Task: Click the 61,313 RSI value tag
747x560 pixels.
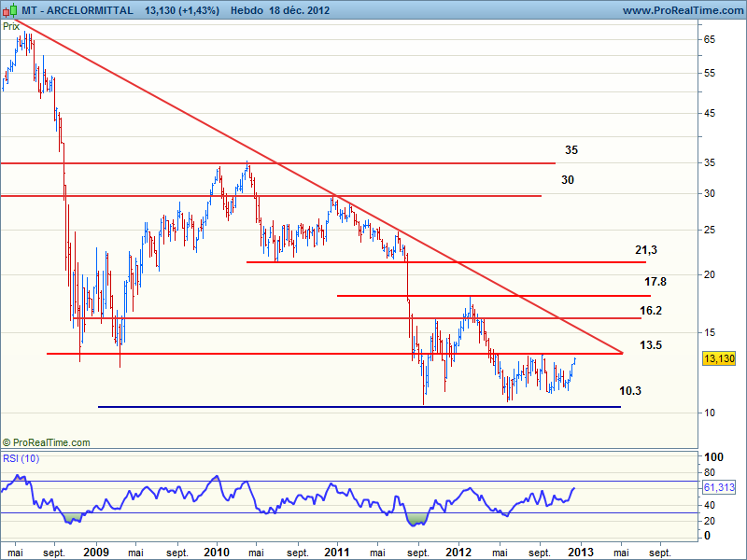Action: tap(719, 487)
